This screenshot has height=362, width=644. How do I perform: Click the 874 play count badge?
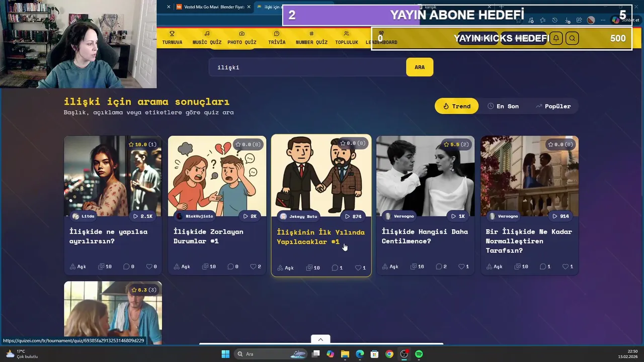pos(353,216)
